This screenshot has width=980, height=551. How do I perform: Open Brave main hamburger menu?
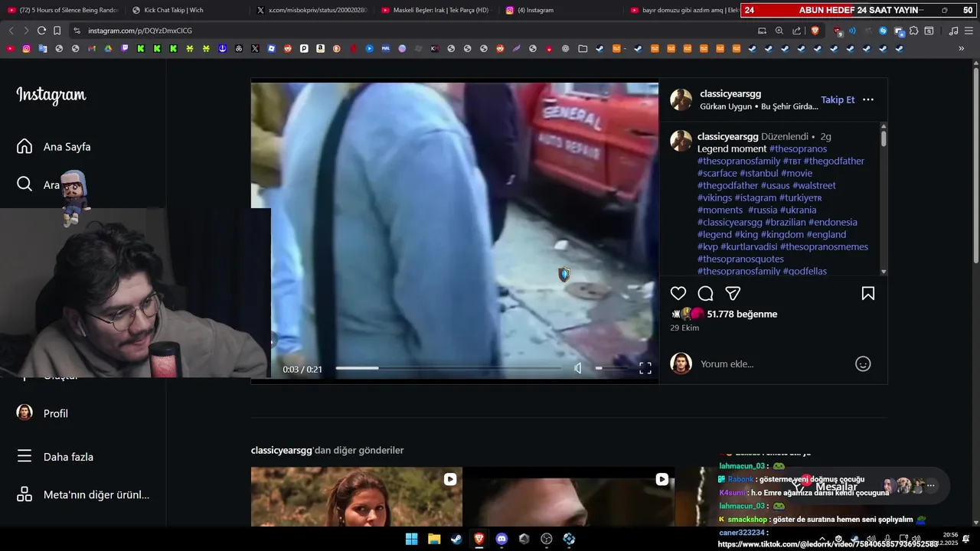point(969,31)
